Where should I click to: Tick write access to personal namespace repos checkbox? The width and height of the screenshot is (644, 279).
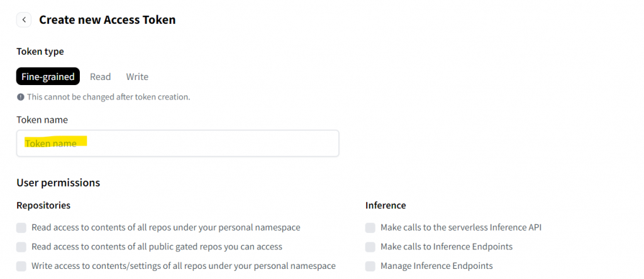click(22, 266)
